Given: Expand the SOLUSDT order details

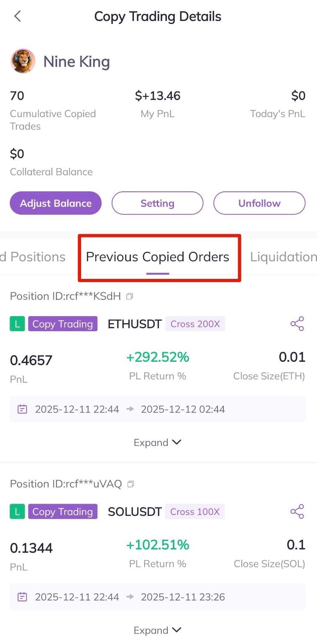Looking at the screenshot, I should click(157, 630).
